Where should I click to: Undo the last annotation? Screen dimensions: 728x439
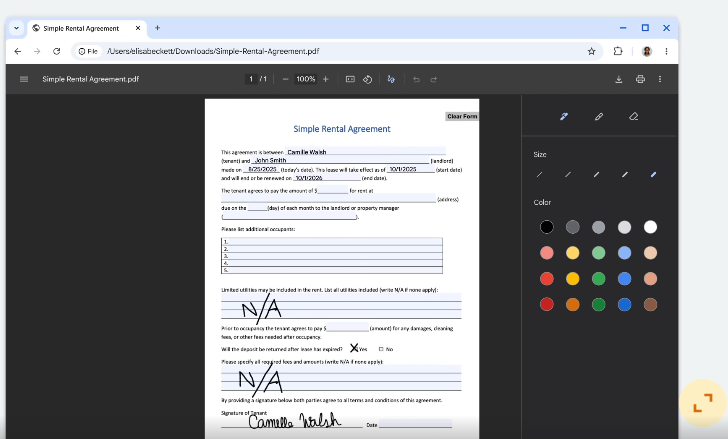pyautogui.click(x=416, y=79)
